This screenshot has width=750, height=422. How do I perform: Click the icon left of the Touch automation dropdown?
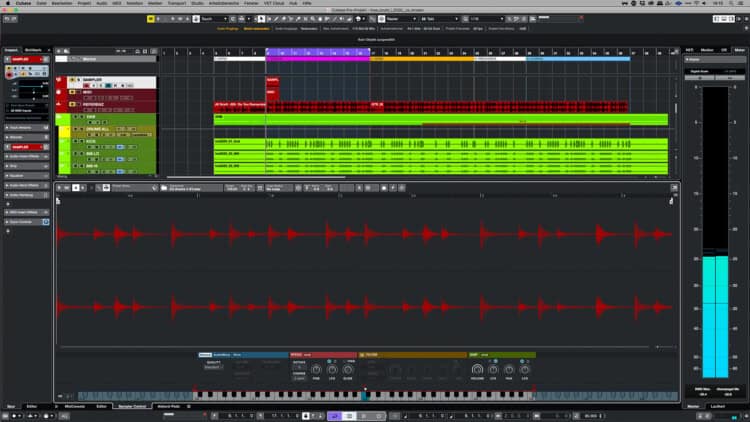coord(196,19)
